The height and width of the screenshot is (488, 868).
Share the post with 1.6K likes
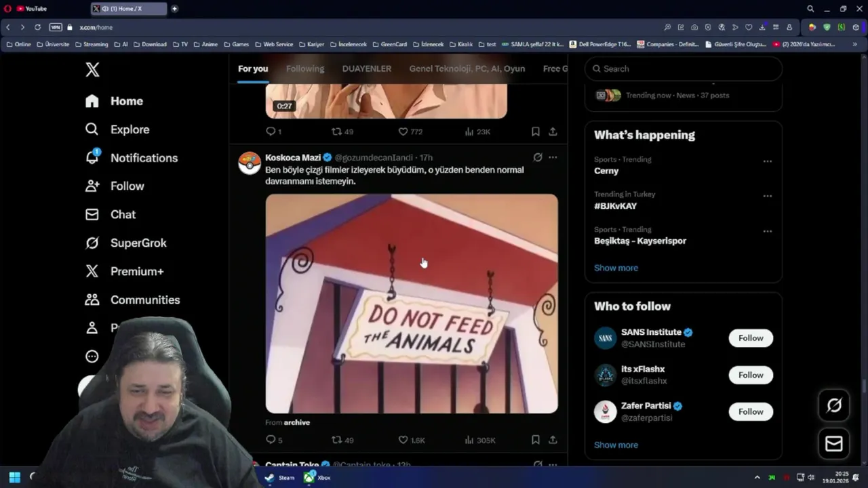[x=553, y=440]
